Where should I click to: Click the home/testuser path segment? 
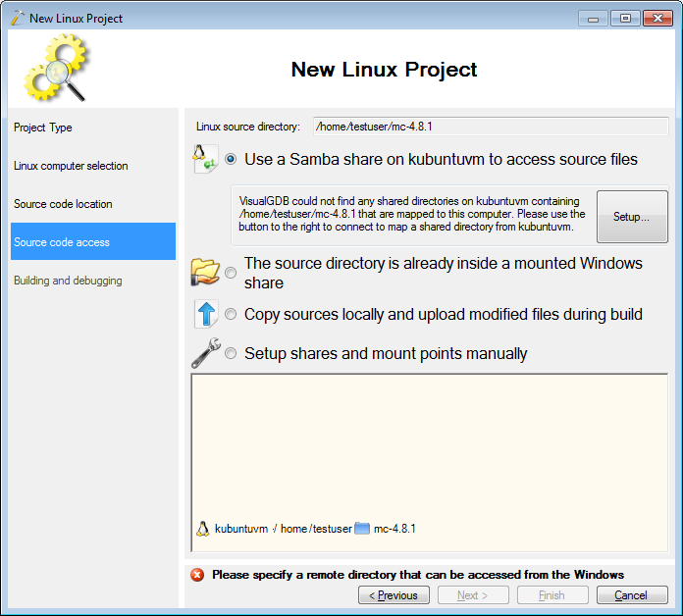[316, 529]
